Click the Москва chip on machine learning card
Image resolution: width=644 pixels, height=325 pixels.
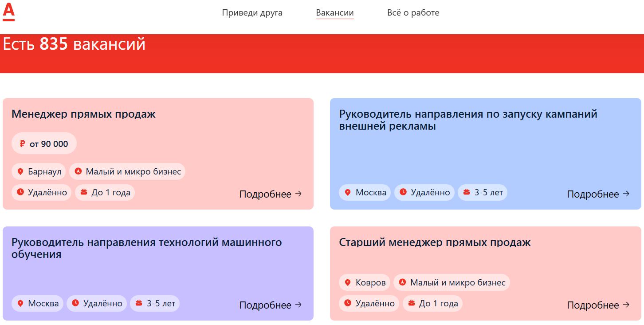37,303
